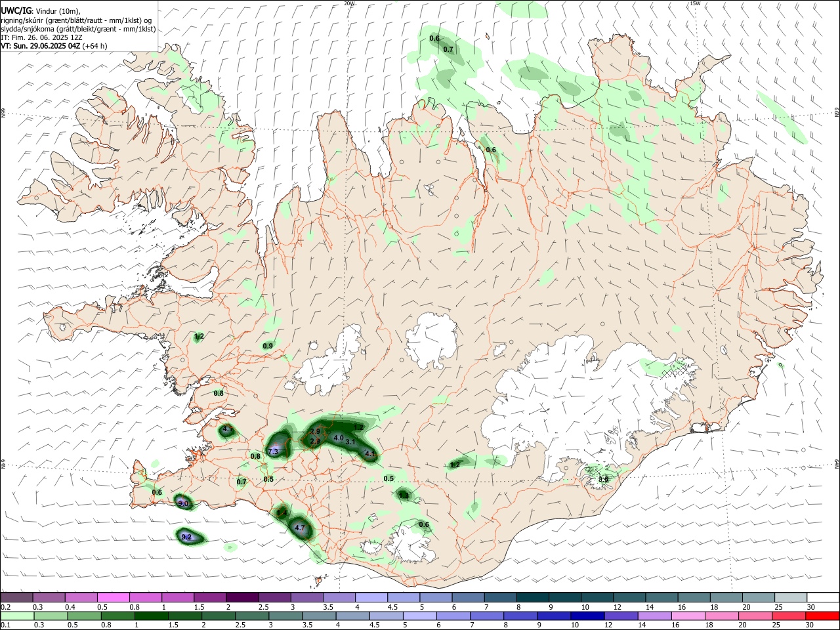Click the 9.0 precipitation value label

(183, 503)
